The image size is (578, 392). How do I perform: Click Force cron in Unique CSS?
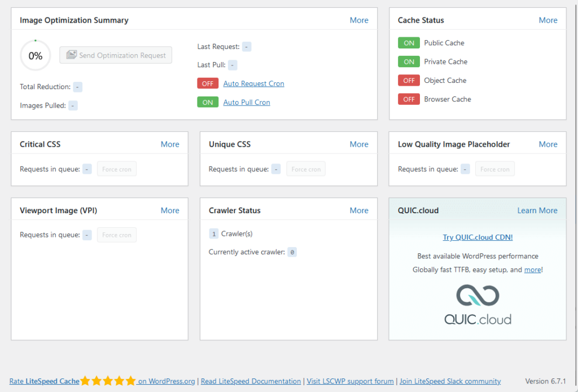306,169
